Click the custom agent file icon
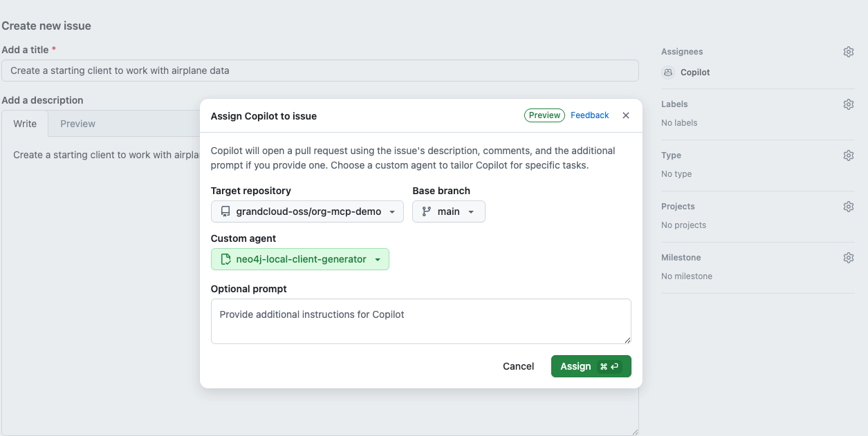The width and height of the screenshot is (868, 436). coord(225,259)
